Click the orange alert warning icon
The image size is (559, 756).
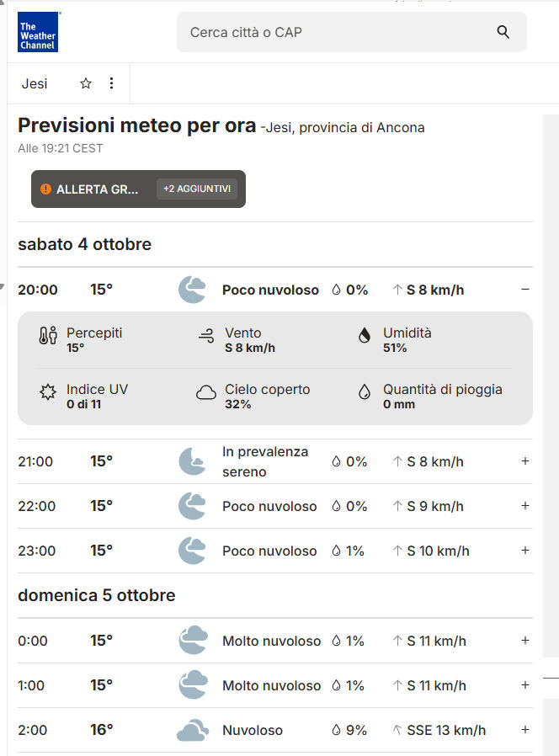click(x=45, y=189)
